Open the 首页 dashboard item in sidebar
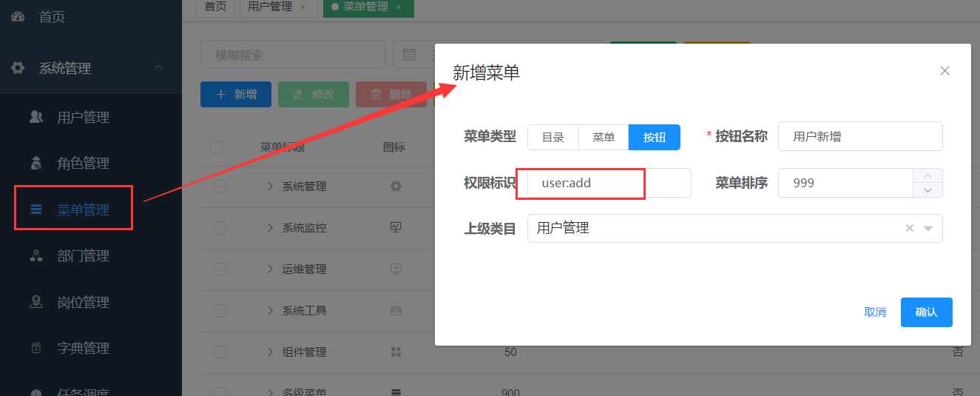The width and height of the screenshot is (980, 396). click(52, 16)
